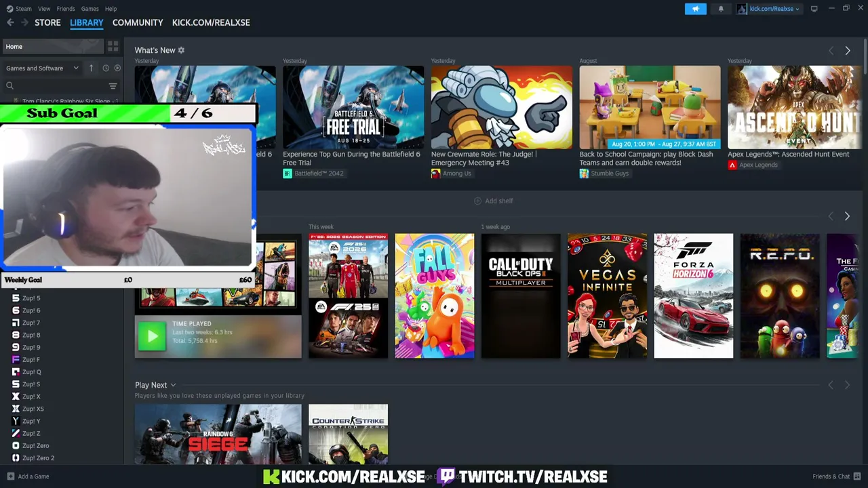Open the Among Us Judge role news image
The image size is (868, 488).
[x=501, y=107]
